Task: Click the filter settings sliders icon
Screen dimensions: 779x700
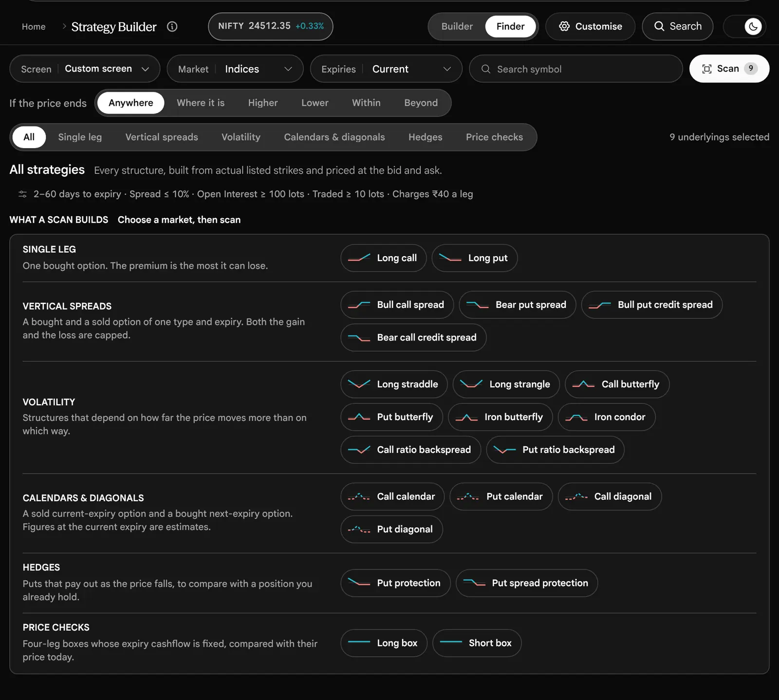Action: tap(22, 194)
